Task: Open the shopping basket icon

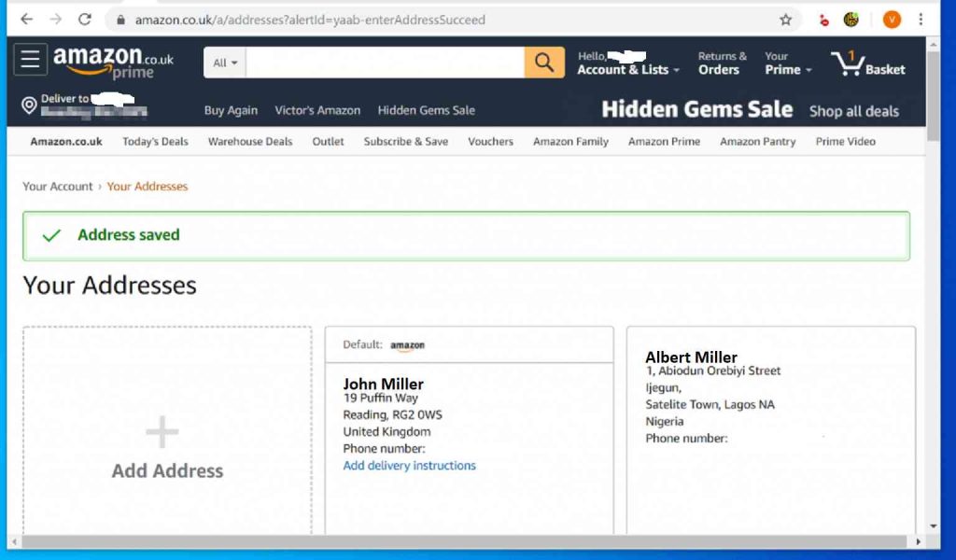Action: click(x=849, y=63)
